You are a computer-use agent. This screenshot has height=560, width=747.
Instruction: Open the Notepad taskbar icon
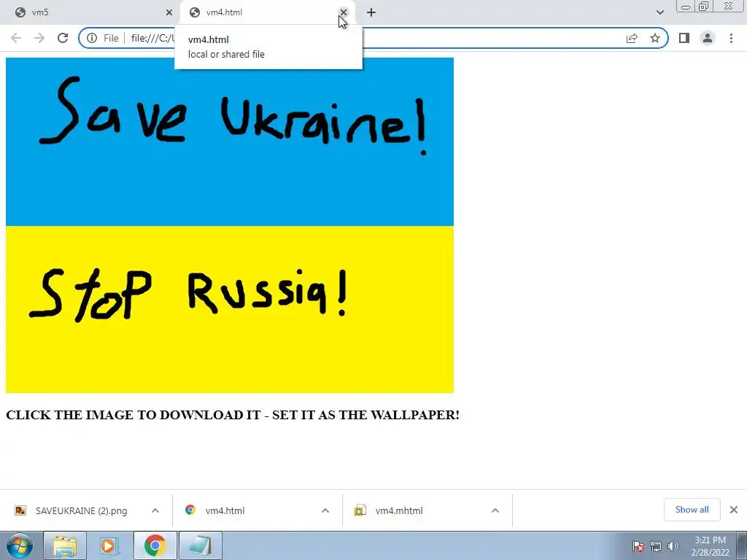tap(201, 545)
